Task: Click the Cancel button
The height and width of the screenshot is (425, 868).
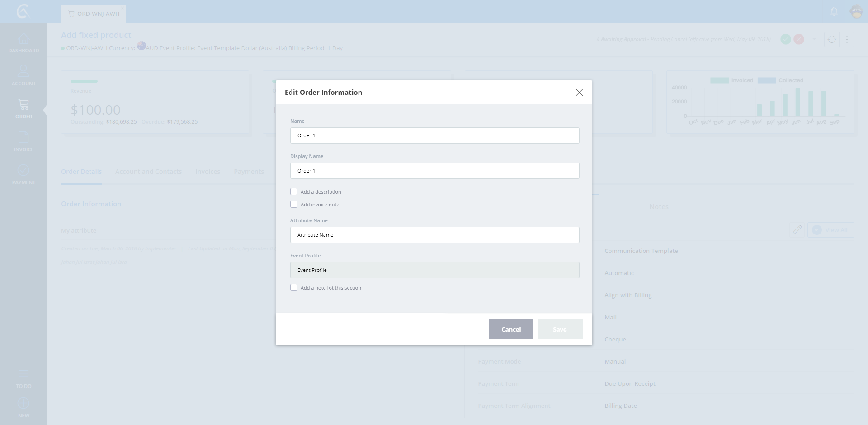Action: click(511, 329)
